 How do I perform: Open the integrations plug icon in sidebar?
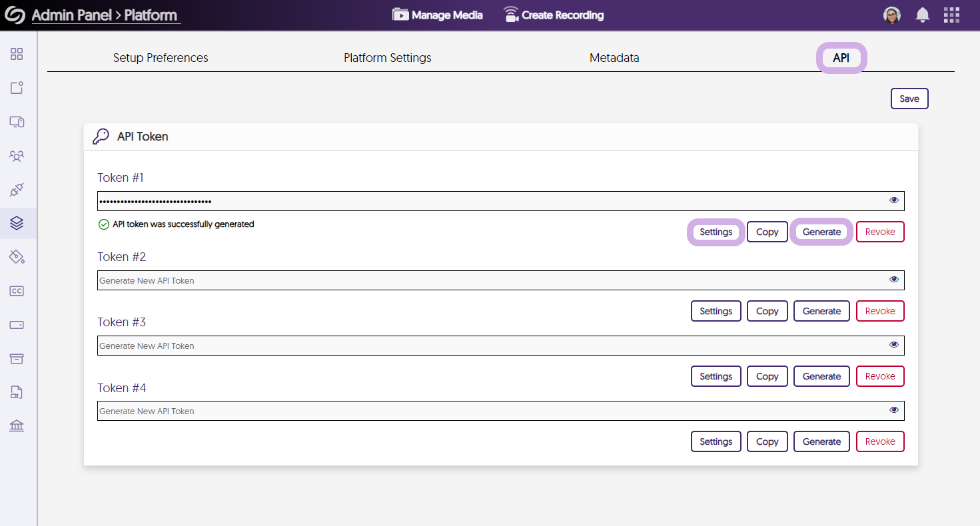(17, 190)
